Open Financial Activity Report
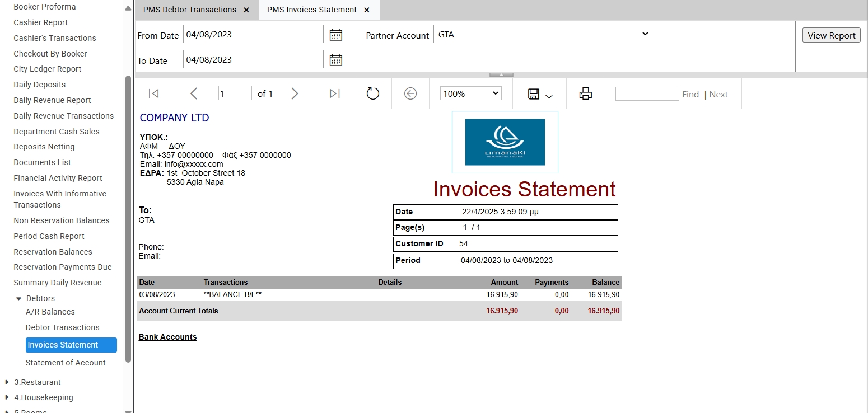Screen dimensions: 868x413 coord(58,178)
